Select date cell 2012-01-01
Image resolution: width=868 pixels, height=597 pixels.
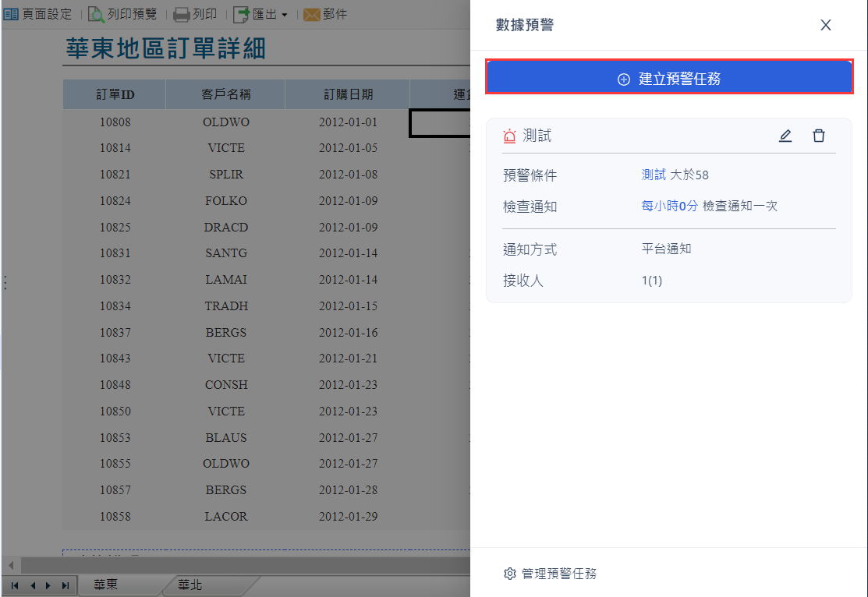coord(348,122)
